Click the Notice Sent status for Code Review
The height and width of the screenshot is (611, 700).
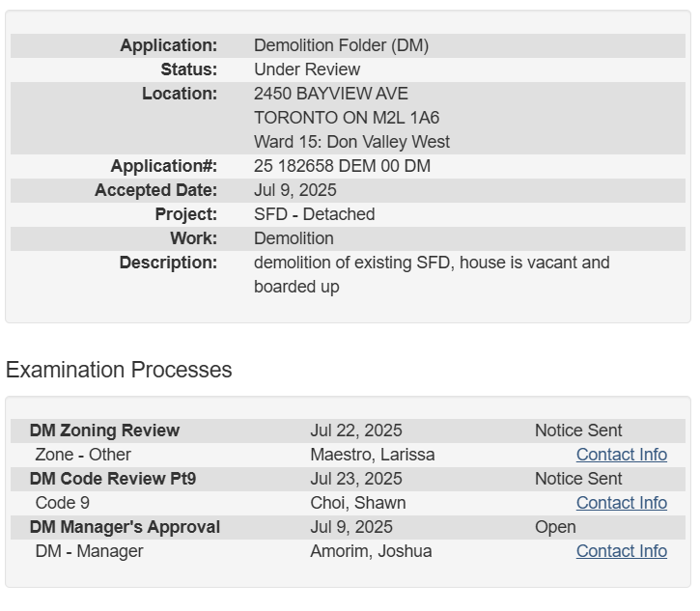coord(578,479)
